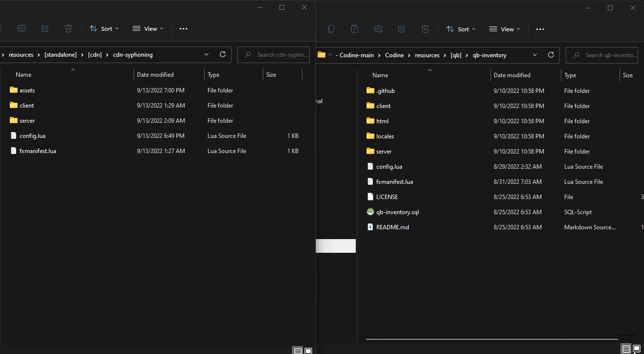Click the [standalone] breadcrumb in address bar

pos(61,55)
